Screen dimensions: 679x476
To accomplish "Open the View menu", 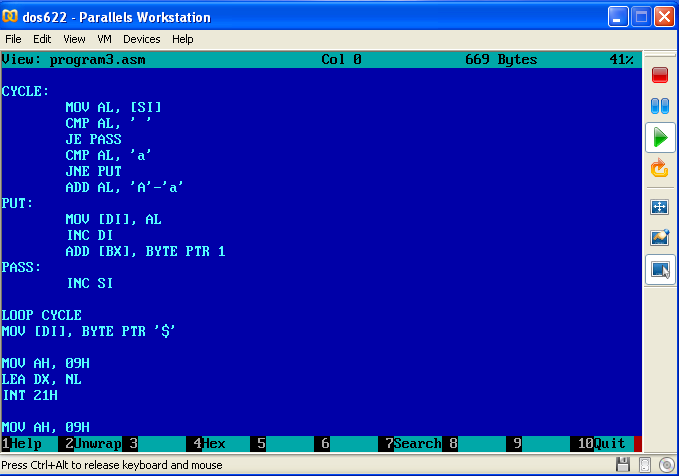I will 74,39.
